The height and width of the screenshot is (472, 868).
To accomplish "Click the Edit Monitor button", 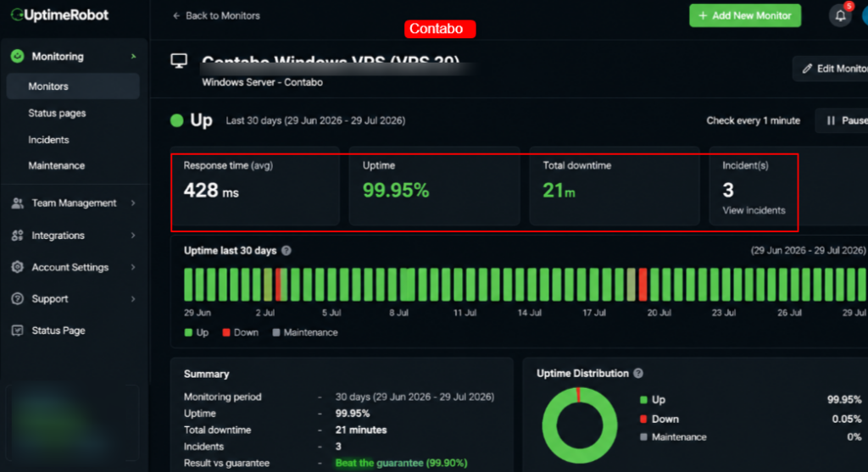I will point(831,69).
